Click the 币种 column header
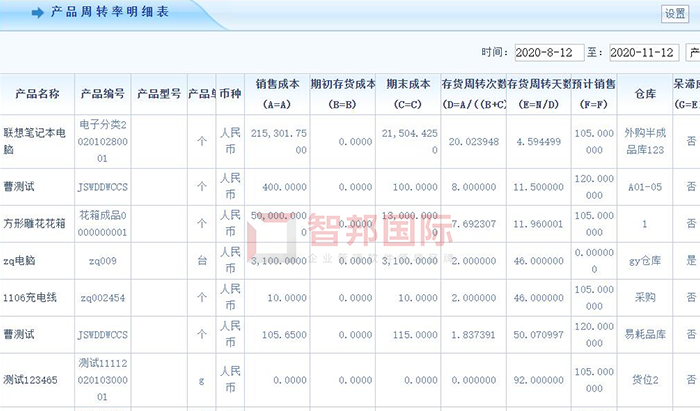Viewport: 700px width, 411px height. pos(230,94)
